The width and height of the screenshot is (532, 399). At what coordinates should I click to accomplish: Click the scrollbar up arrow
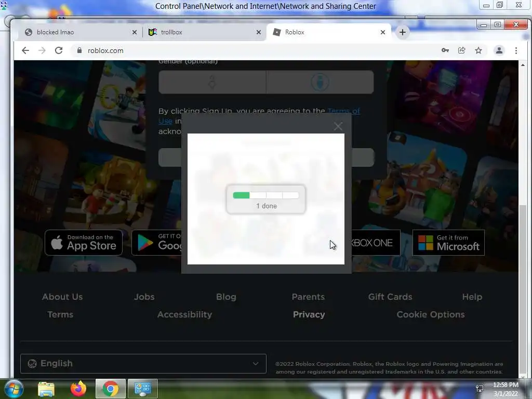[523, 64]
